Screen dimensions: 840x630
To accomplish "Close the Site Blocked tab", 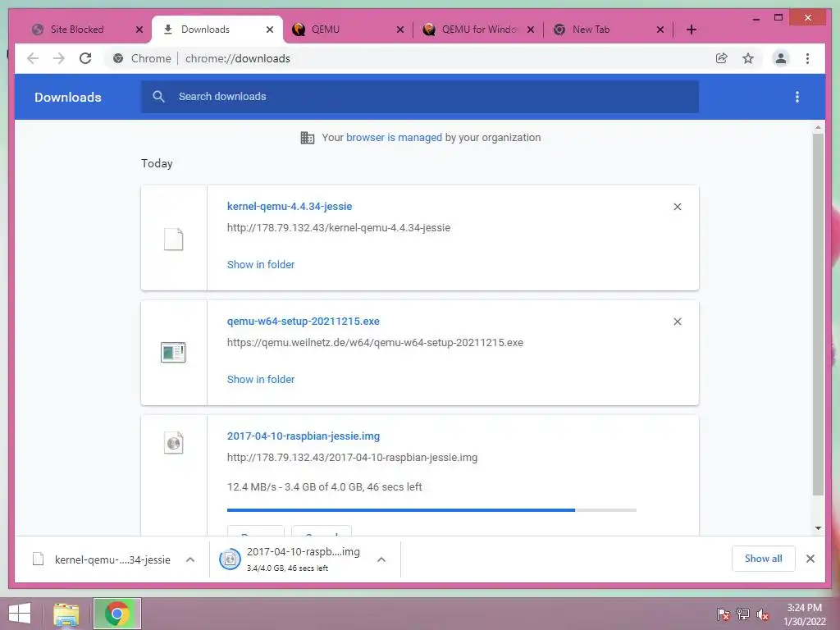I will click(x=139, y=30).
